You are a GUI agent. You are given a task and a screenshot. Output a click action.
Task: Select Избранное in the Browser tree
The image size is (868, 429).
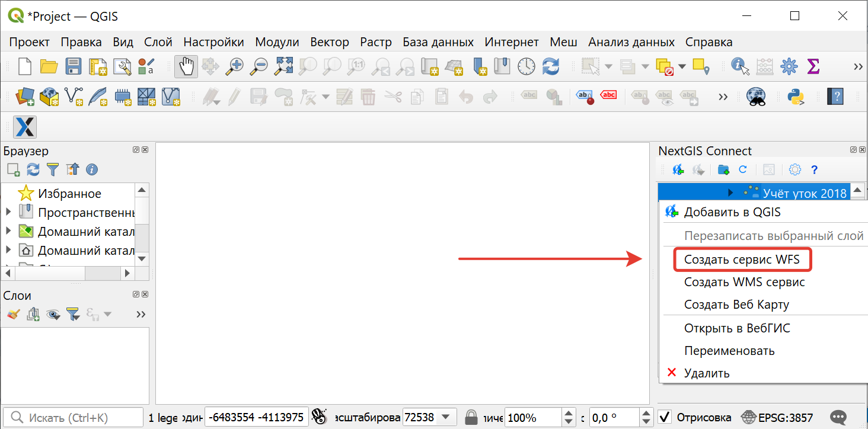click(69, 193)
